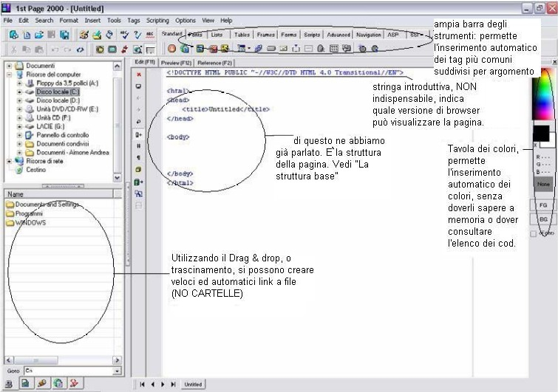Click the monitor icon in editor sidebar

139,86
